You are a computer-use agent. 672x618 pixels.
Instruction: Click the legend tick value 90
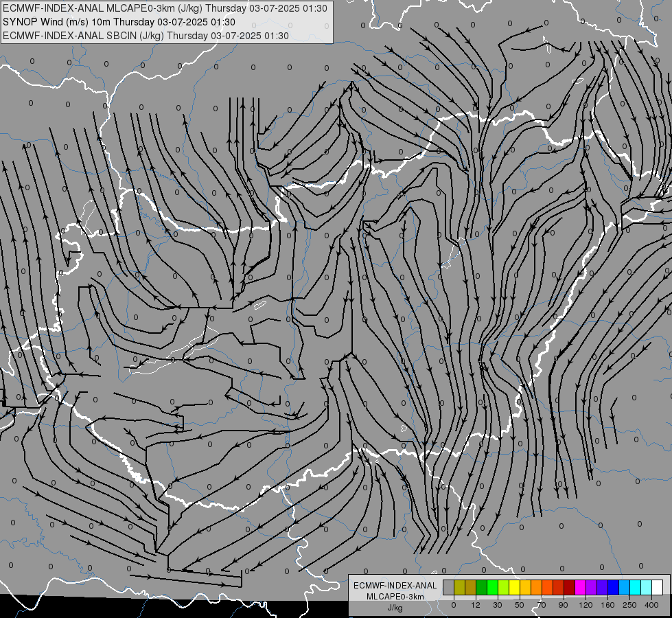click(563, 605)
